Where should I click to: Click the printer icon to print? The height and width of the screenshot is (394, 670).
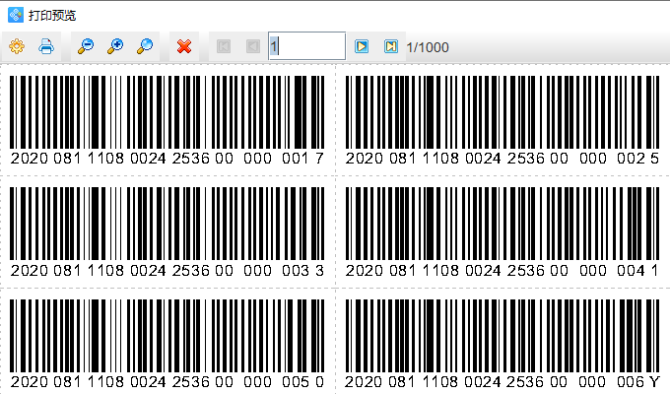click(46, 46)
